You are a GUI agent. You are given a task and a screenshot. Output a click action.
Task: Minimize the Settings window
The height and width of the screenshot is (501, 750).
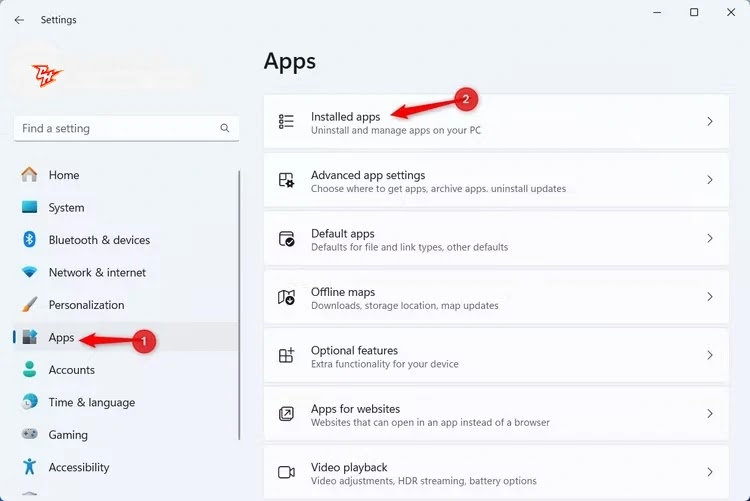pyautogui.click(x=657, y=12)
